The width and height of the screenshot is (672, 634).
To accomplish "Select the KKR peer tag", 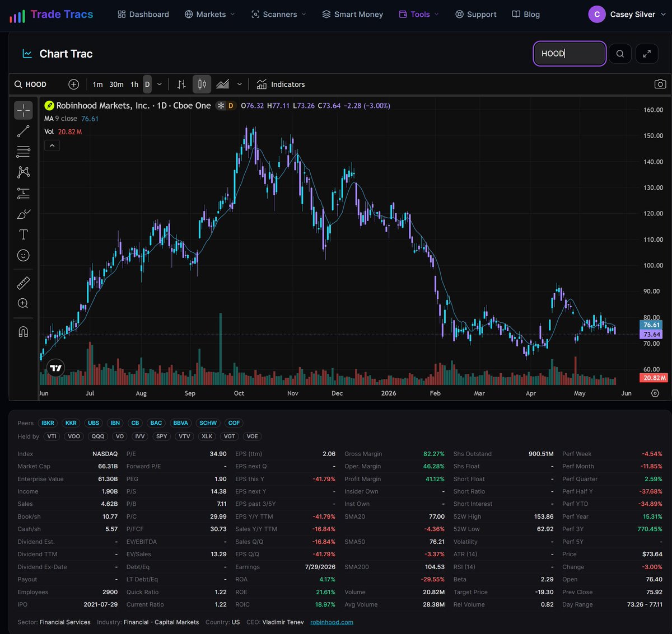I will 71,423.
